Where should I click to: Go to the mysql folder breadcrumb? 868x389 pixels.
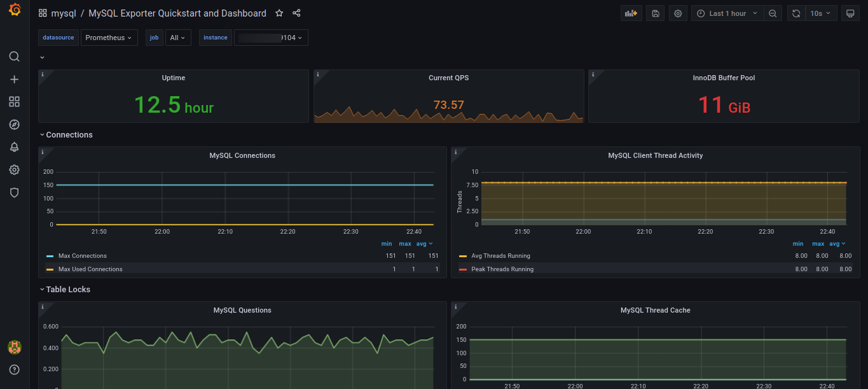(64, 13)
